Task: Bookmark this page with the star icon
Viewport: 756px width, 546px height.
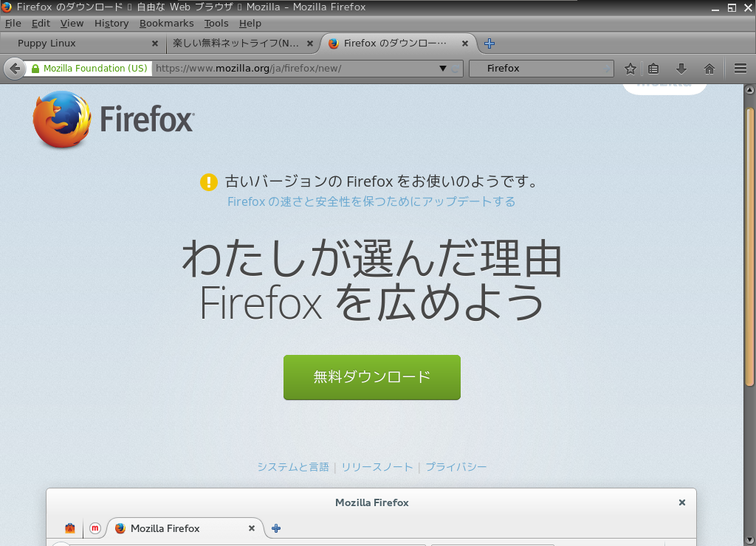Action: [x=630, y=69]
